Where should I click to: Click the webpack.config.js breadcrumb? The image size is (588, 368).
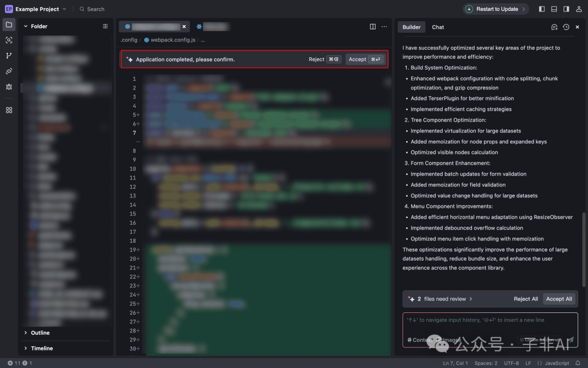click(169, 40)
